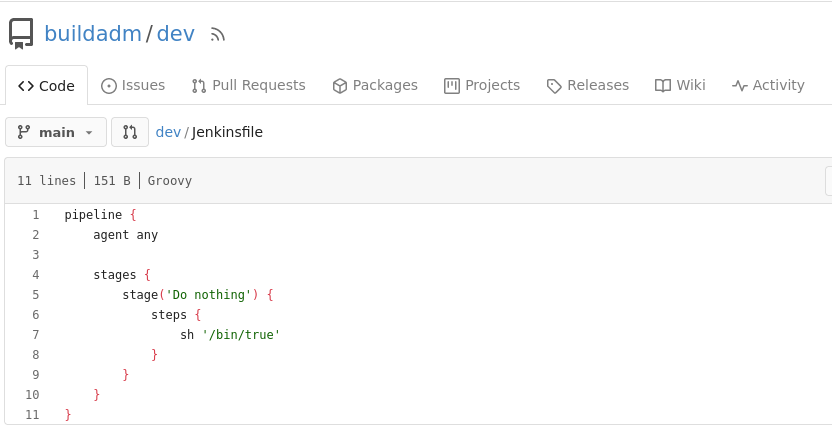This screenshot has width=832, height=434.
Task: Switch to the Projects tab
Action: [482, 86]
